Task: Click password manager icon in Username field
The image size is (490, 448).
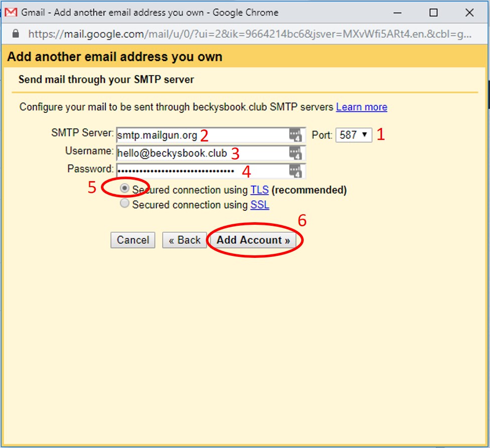Action: pyautogui.click(x=295, y=153)
